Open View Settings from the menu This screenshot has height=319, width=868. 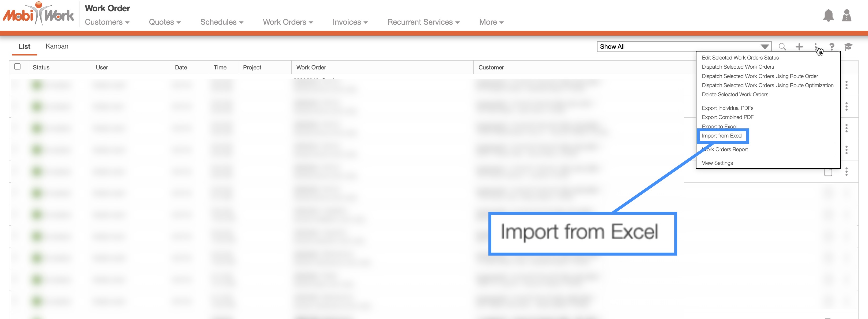tap(717, 163)
